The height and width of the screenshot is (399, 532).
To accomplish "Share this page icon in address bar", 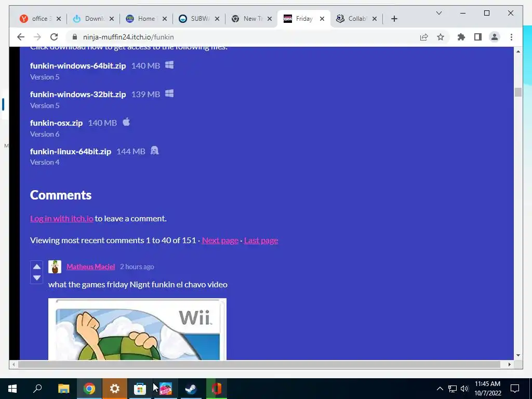I will click(x=424, y=37).
